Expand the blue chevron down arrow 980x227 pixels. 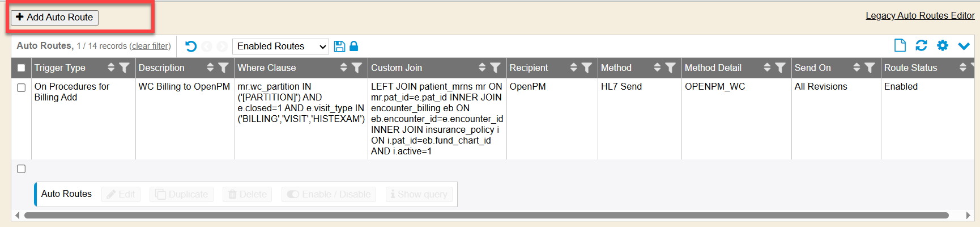pos(964,46)
